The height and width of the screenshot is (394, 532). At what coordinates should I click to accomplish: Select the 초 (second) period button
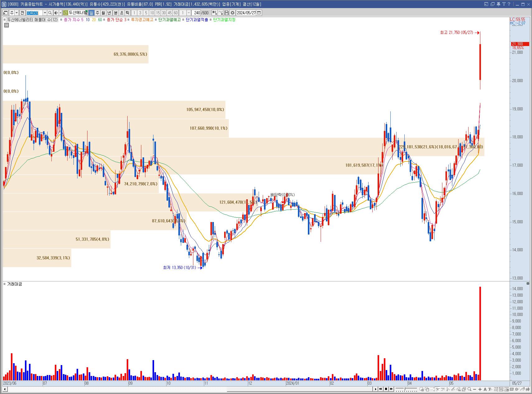[121, 13]
